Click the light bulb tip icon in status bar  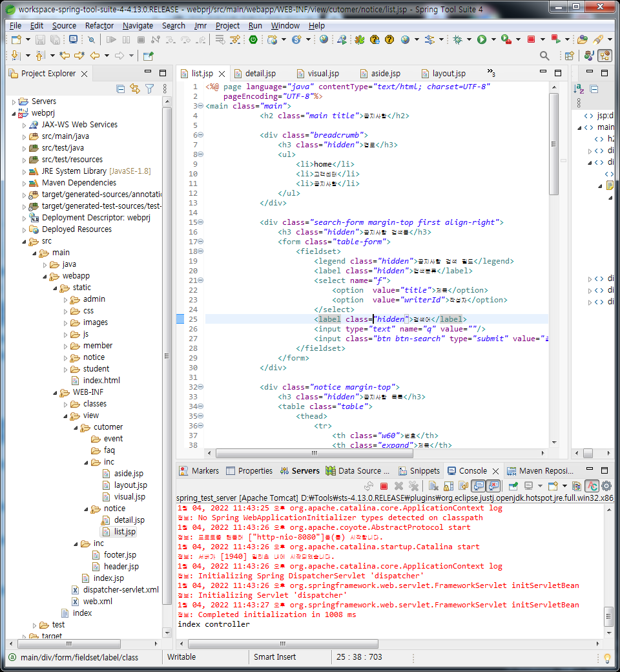click(x=607, y=657)
